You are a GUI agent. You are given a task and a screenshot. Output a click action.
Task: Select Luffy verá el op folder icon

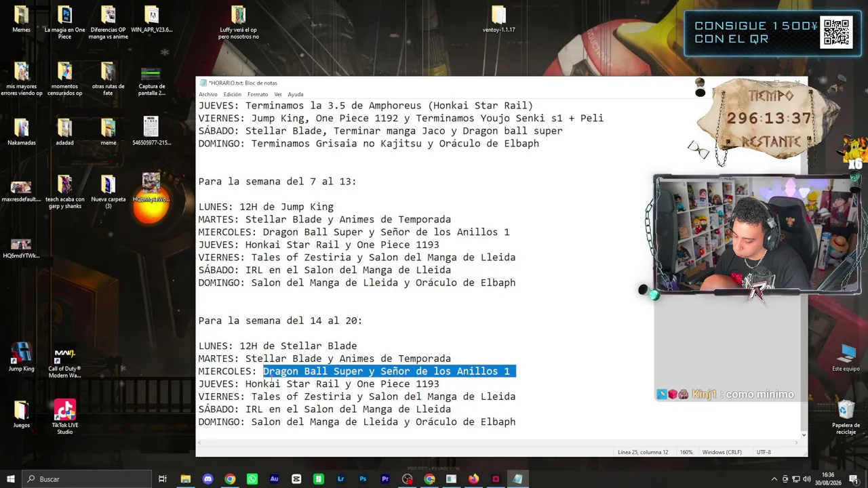pyautogui.click(x=238, y=22)
